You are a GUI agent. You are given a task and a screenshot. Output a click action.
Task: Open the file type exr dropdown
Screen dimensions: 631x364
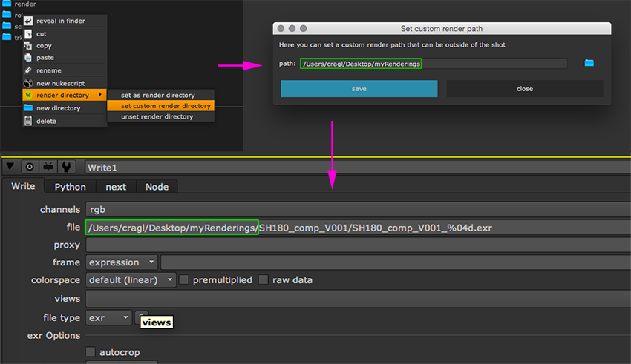coord(109,317)
